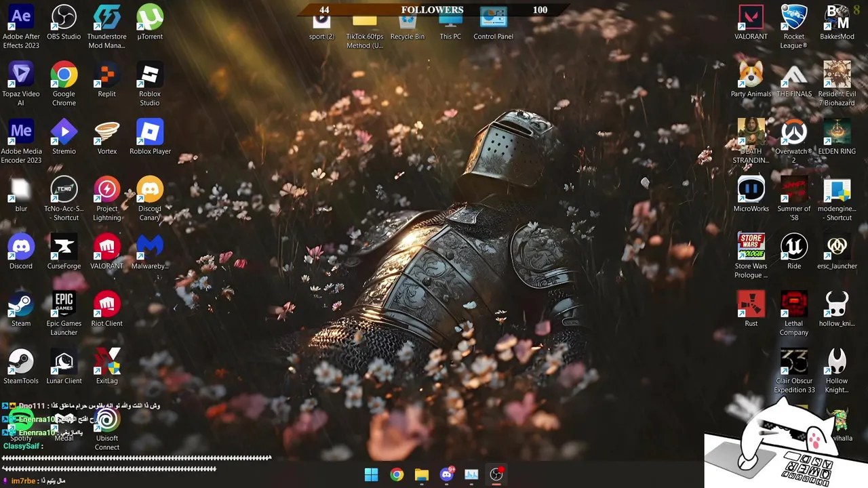Launch the Hollow Knight... shortcut
This screenshot has width=868, height=488.
point(837,372)
